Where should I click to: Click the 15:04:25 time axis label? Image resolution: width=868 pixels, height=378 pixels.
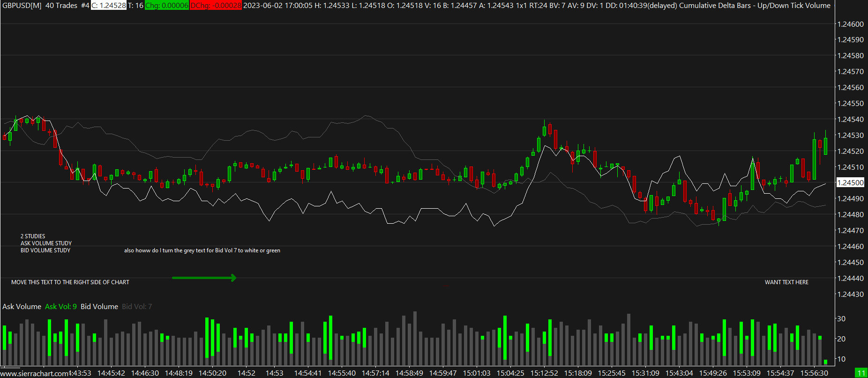pyautogui.click(x=510, y=373)
